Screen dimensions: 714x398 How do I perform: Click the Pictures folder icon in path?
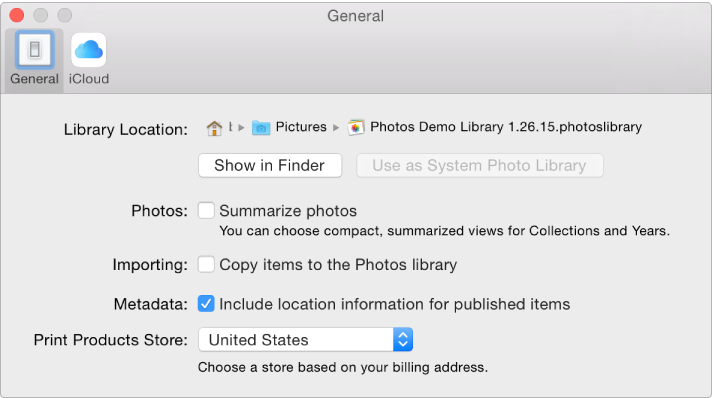(x=261, y=128)
